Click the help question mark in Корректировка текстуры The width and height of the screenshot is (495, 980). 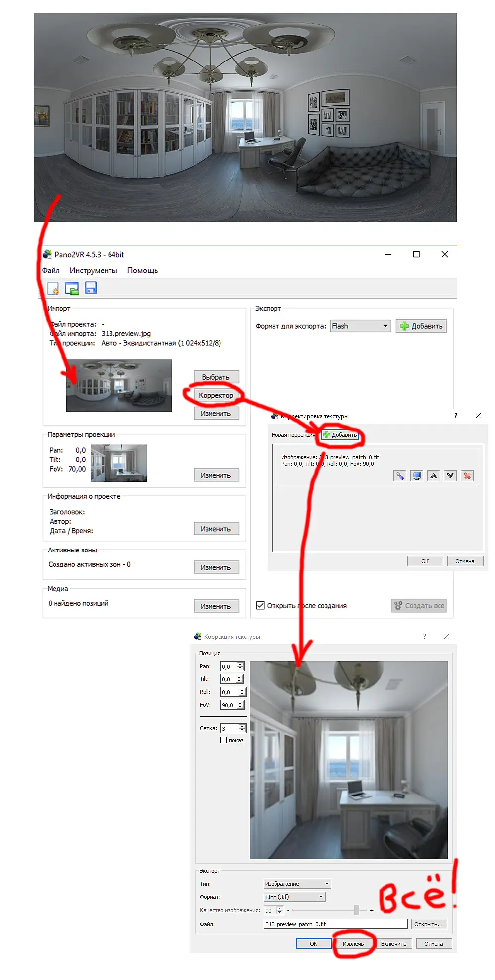point(456,416)
